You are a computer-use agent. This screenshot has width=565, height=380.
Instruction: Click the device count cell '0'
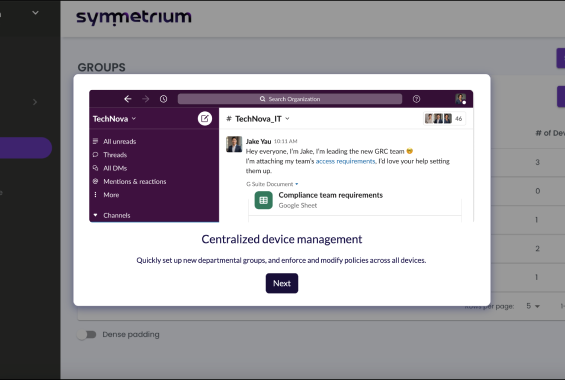tap(537, 191)
